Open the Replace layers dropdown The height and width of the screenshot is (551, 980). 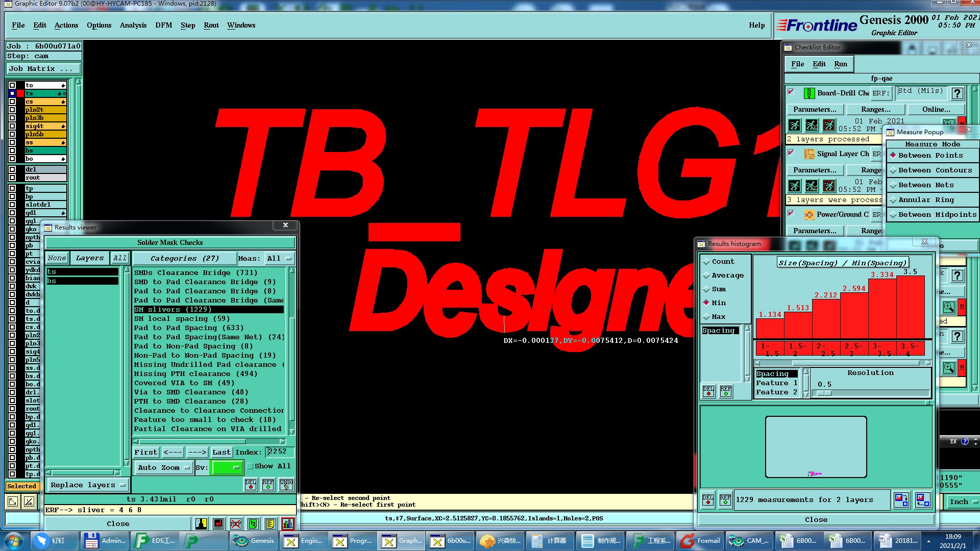click(88, 485)
